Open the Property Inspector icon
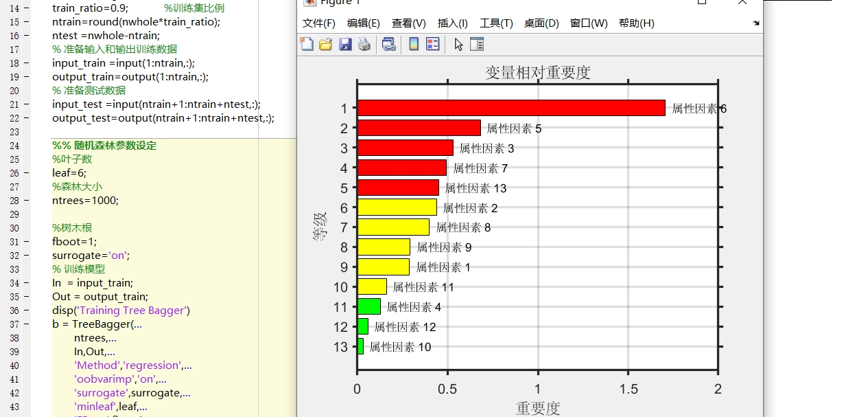Screen dimensions: 868x417 (x=477, y=45)
